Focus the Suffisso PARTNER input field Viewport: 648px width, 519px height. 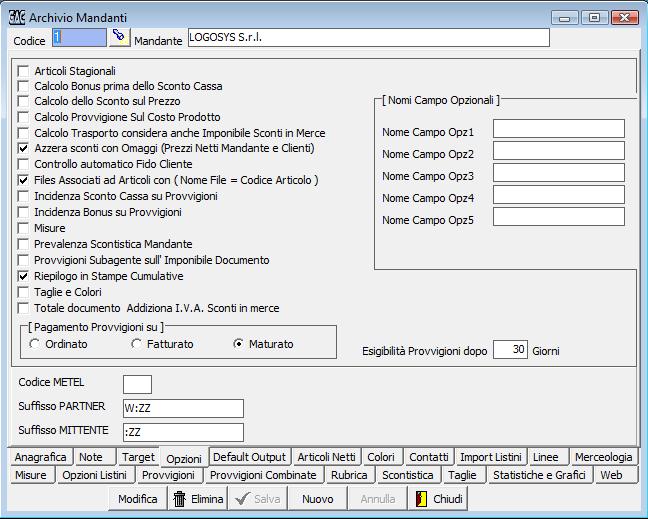(x=183, y=408)
